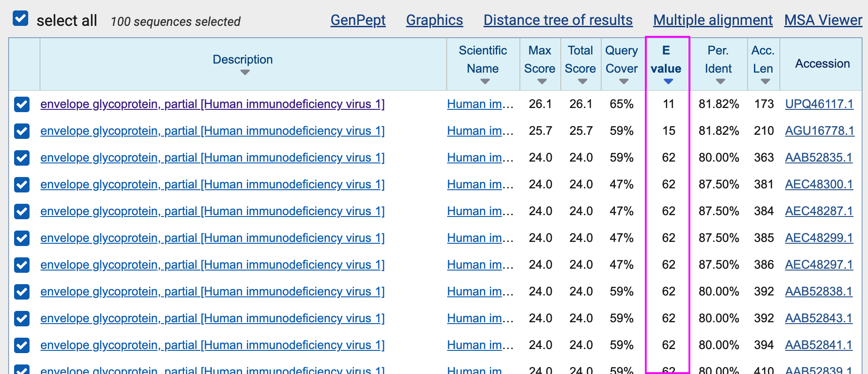This screenshot has width=868, height=374.
Task: Click blue sort arrow under E value
Action: click(668, 82)
